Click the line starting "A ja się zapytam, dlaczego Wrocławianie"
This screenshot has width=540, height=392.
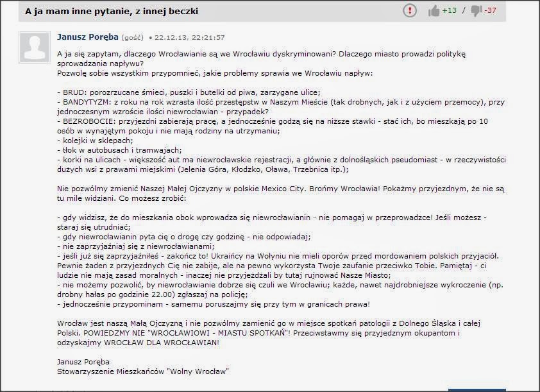(262, 54)
